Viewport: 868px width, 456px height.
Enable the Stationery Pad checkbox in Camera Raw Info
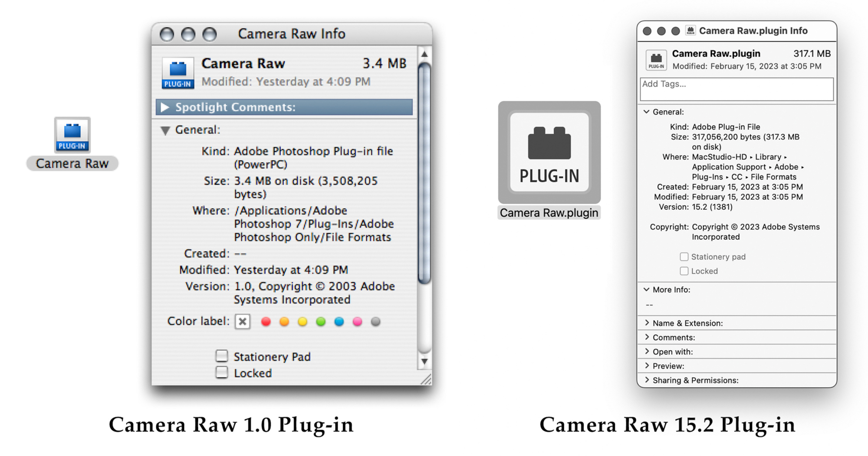pos(222,356)
